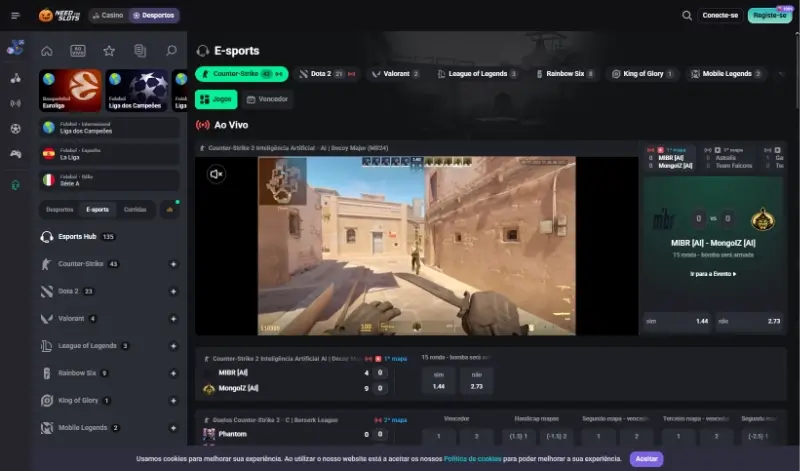Select the Desportos sidebar tab
This screenshot has width=800, height=471.
tap(60, 210)
